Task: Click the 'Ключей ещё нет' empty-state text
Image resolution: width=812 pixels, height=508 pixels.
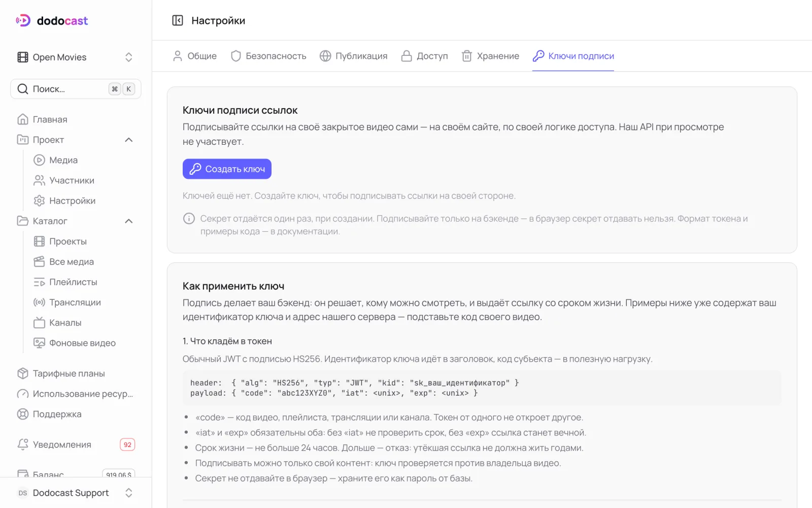Action: click(x=349, y=196)
